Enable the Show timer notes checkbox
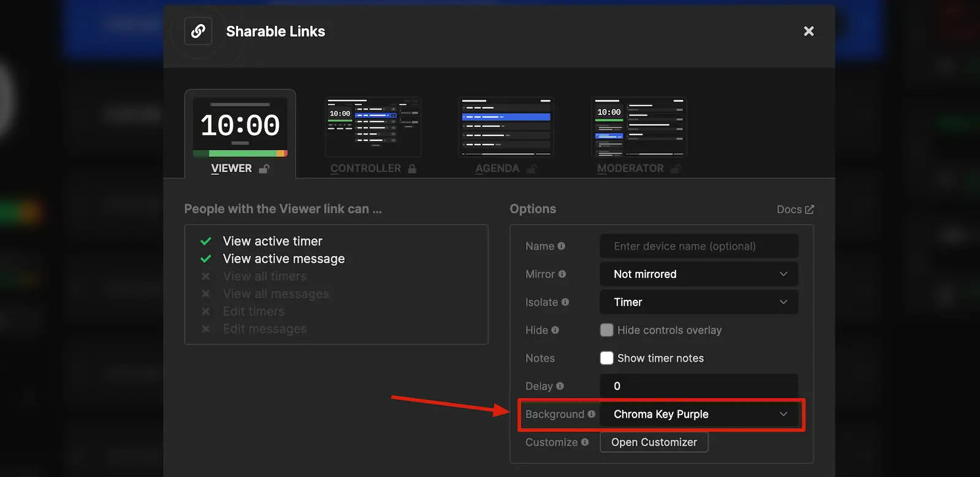 click(606, 358)
